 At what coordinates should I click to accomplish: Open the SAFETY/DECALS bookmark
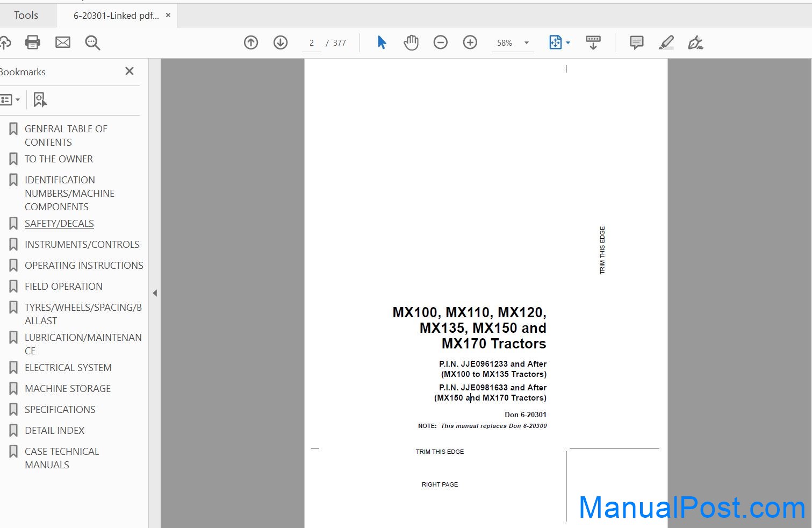pos(59,224)
